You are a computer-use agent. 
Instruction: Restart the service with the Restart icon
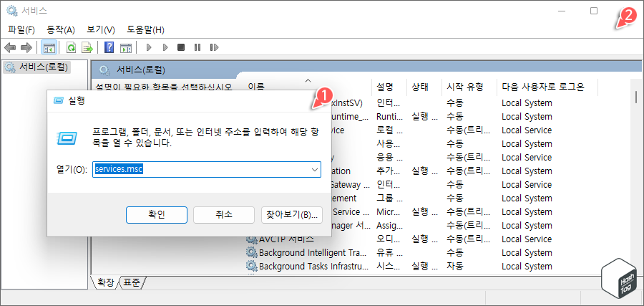point(214,47)
